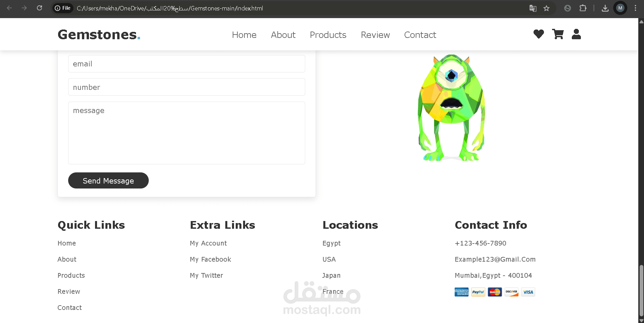Viewport: 644px width, 323px height.
Task: Click the grey circular extension icon
Action: coord(567,8)
